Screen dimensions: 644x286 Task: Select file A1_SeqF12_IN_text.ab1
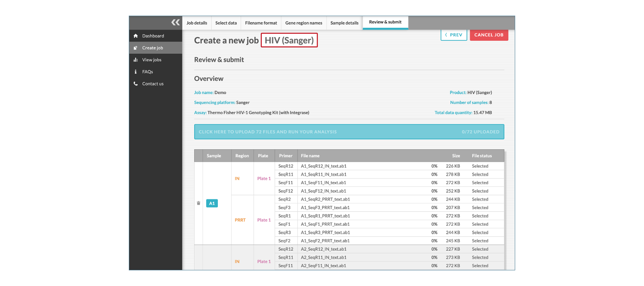coord(323,191)
